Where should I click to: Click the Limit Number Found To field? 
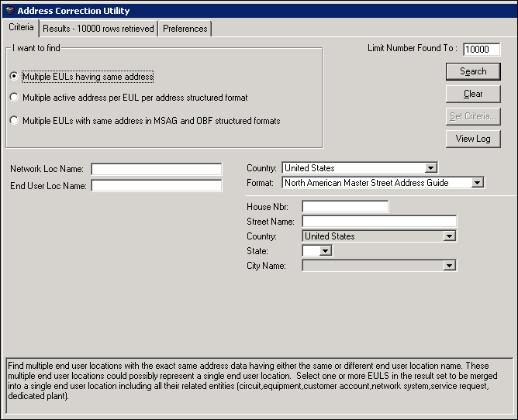tap(482, 49)
